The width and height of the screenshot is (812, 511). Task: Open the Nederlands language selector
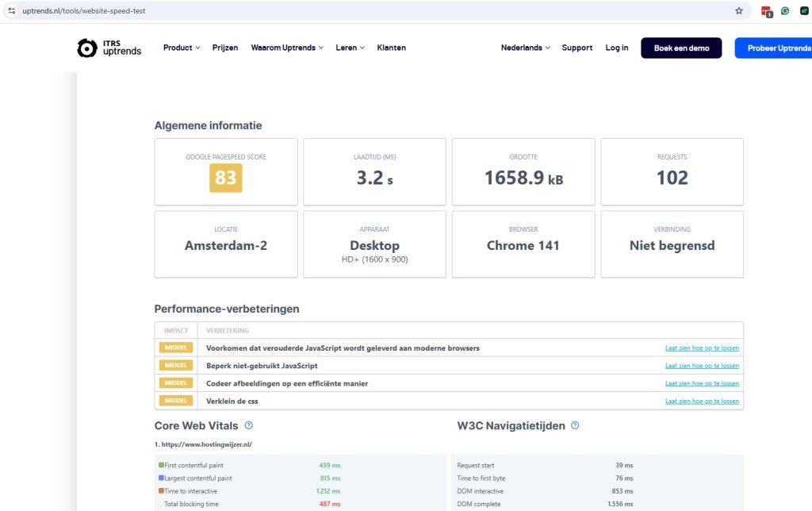525,48
